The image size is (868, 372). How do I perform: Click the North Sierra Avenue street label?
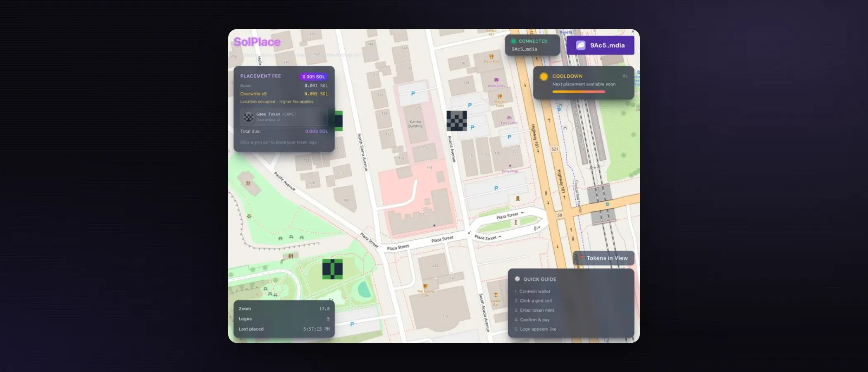(x=362, y=152)
